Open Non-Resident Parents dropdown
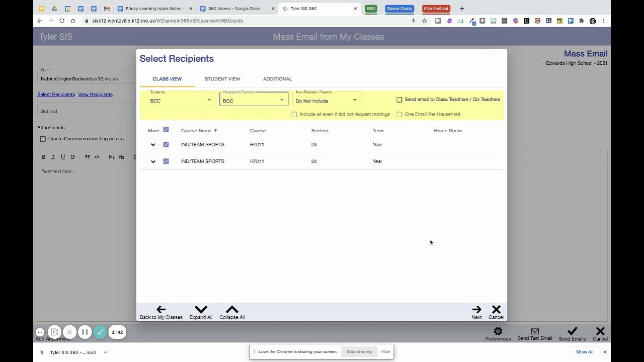Image resolution: width=644 pixels, height=362 pixels. [327, 100]
